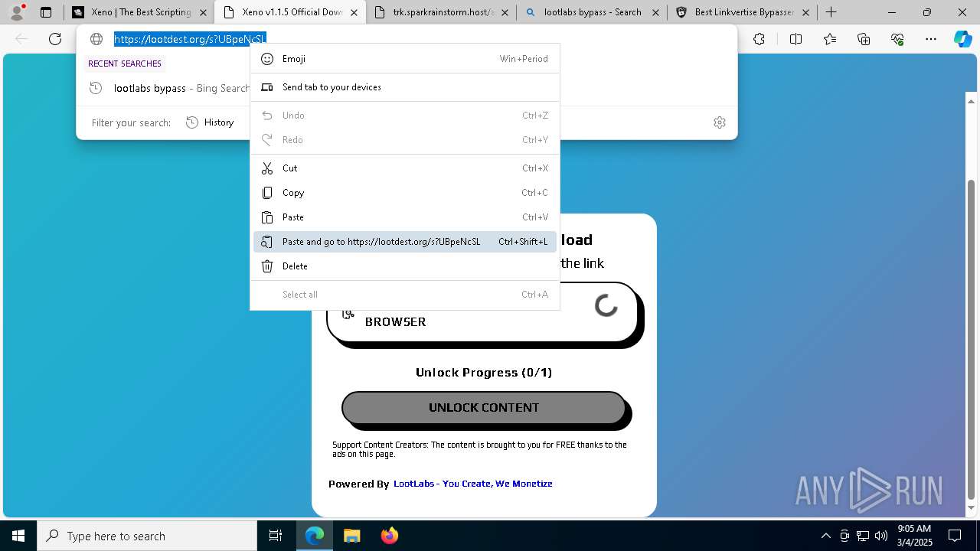The width and height of the screenshot is (980, 551).
Task: Open LootLabs You Create We Monetize link
Action: (x=472, y=484)
